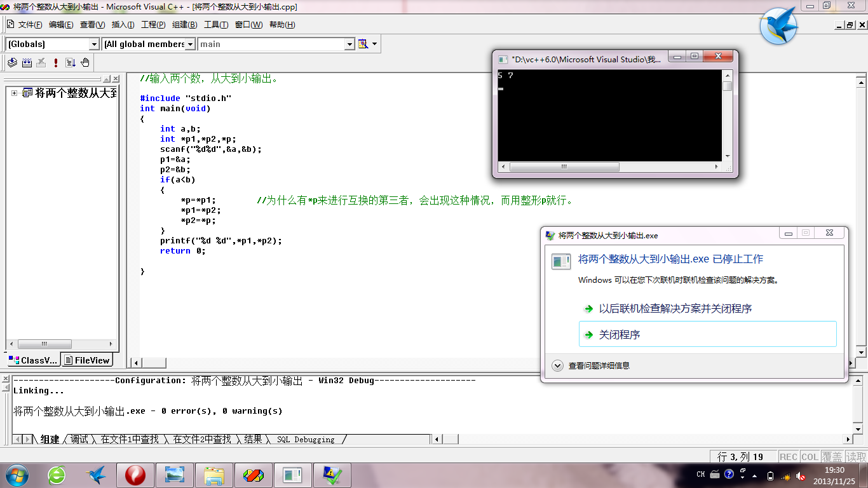The width and height of the screenshot is (868, 488).
Task: Click 关闭程序 in the crash dialog
Action: pos(707,334)
